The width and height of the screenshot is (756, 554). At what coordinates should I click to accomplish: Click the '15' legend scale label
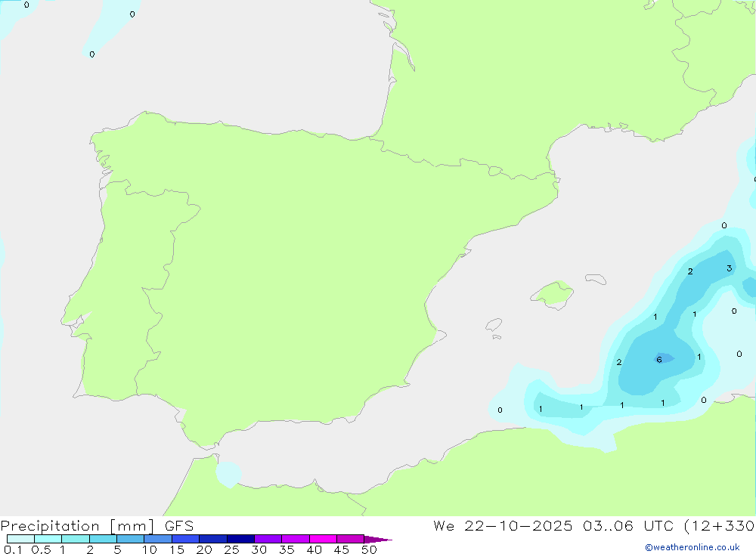(177, 549)
